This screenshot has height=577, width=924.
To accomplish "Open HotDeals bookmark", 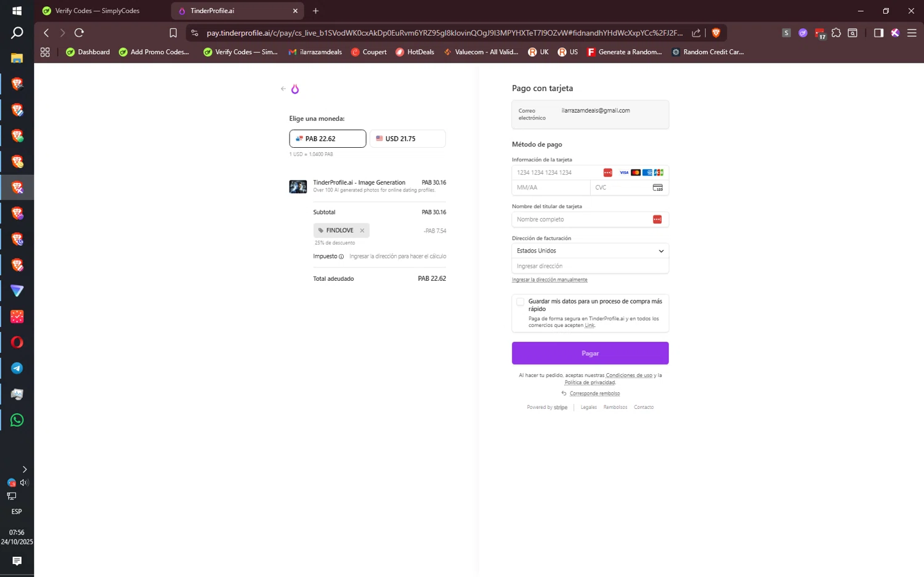I will [x=415, y=52].
